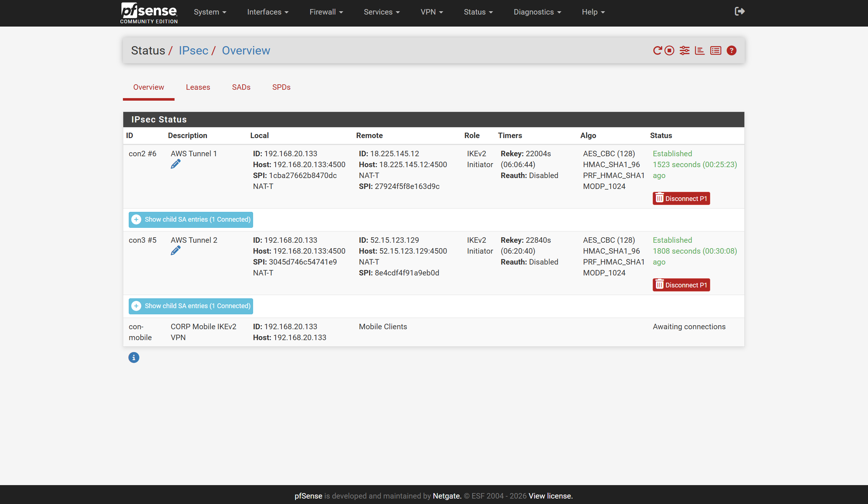
Task: Click the Overview breadcrumb link
Action: 246,51
